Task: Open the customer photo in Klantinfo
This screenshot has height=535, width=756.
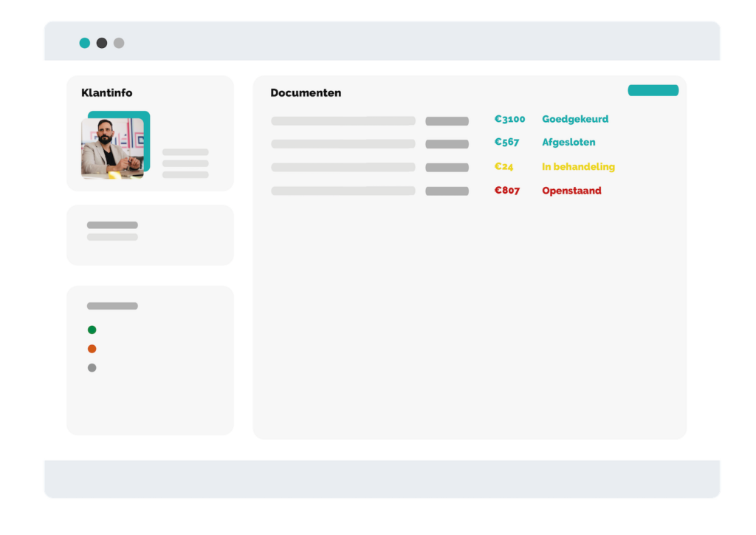Action: (112, 149)
